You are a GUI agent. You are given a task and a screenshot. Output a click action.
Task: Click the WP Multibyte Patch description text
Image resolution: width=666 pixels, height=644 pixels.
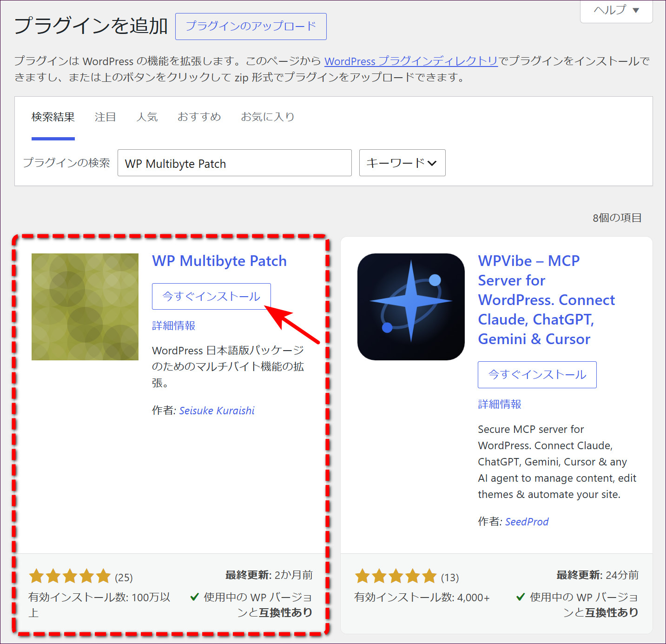(x=228, y=367)
